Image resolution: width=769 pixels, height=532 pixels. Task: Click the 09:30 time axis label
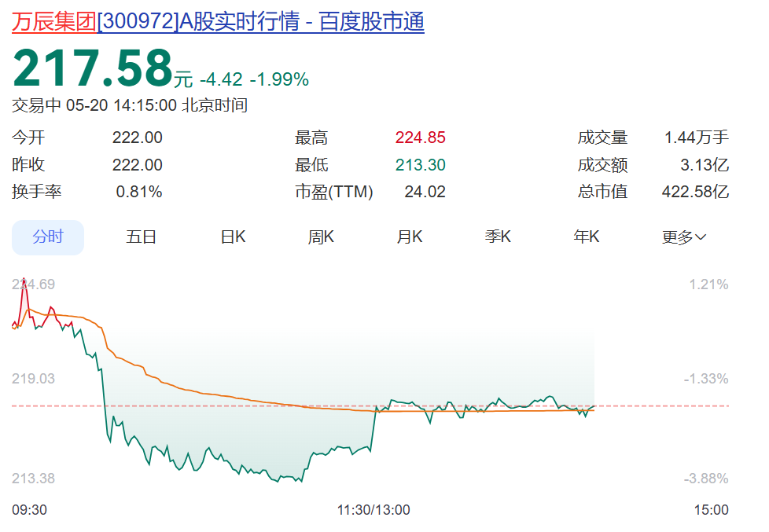(29, 510)
